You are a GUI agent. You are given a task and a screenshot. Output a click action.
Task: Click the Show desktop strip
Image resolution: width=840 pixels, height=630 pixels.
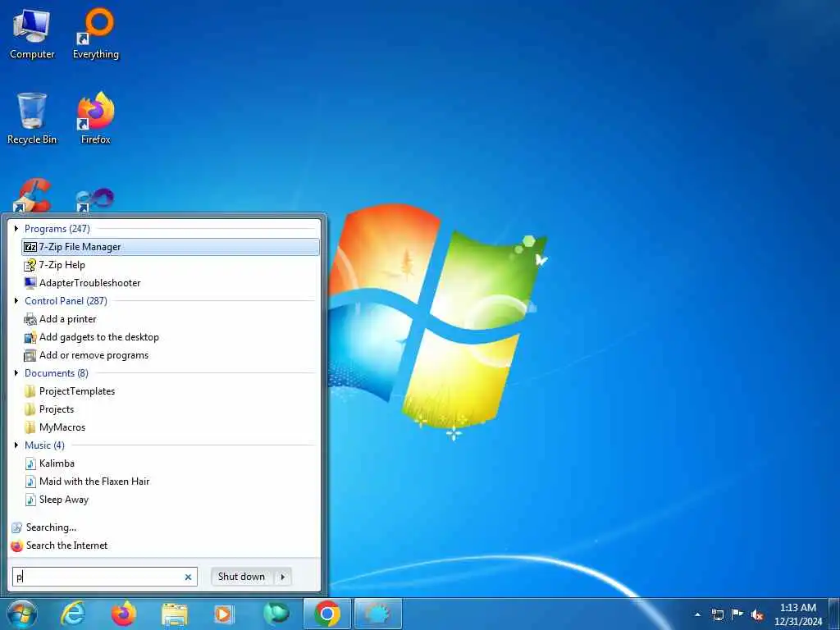click(834, 614)
